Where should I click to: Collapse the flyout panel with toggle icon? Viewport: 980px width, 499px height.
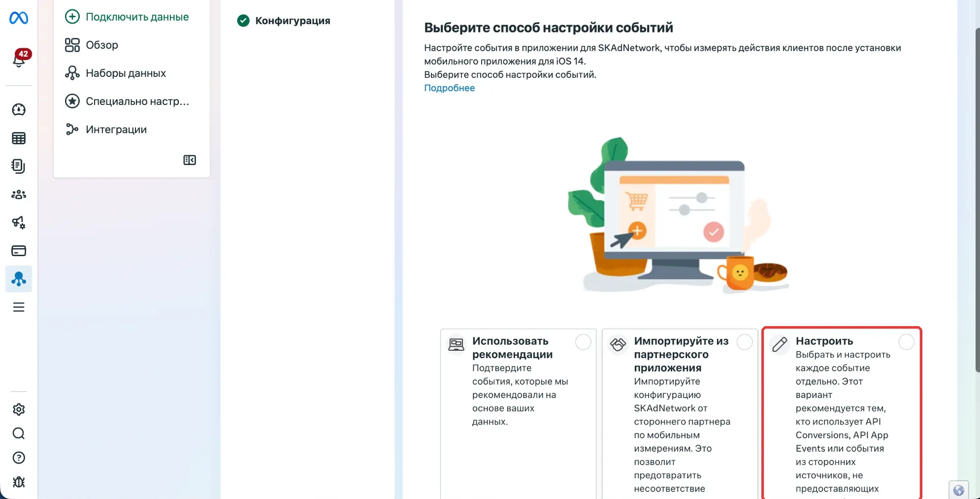(190, 160)
